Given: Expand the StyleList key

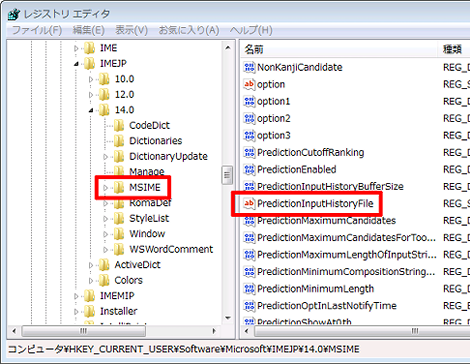Looking at the screenshot, I should tap(105, 219).
